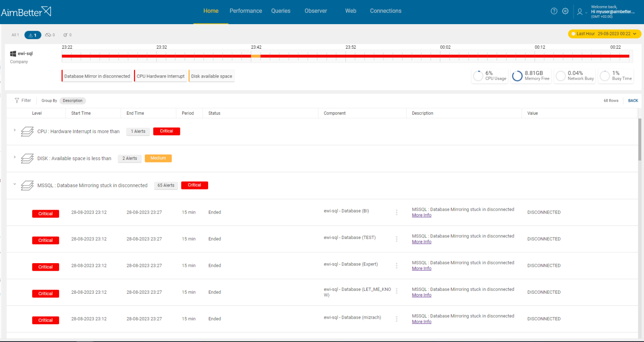This screenshot has height=342, width=644.
Task: Click the 65 Alerts badge for MSSQL
Action: point(166,185)
